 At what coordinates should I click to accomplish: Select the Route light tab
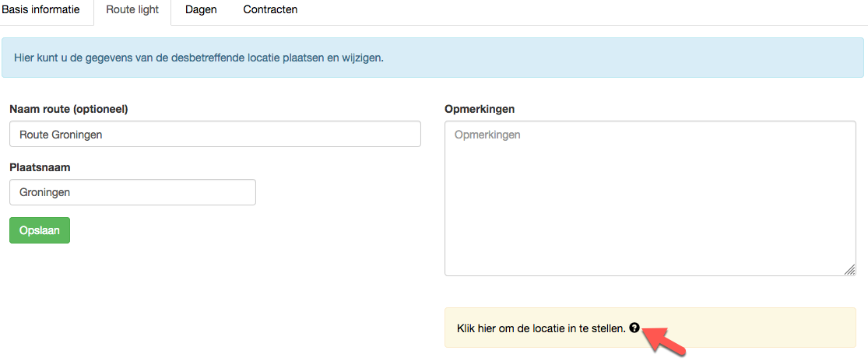[132, 10]
